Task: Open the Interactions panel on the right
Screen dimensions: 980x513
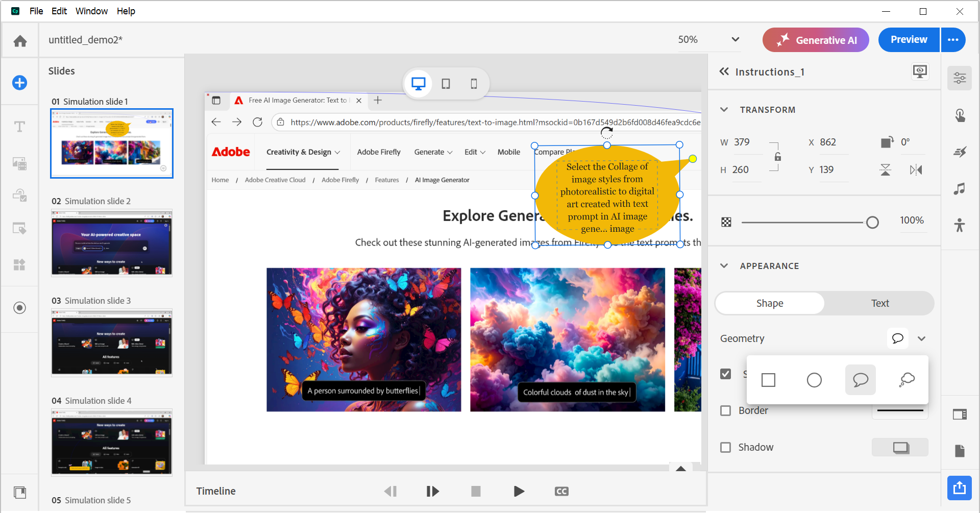Action: point(960,115)
